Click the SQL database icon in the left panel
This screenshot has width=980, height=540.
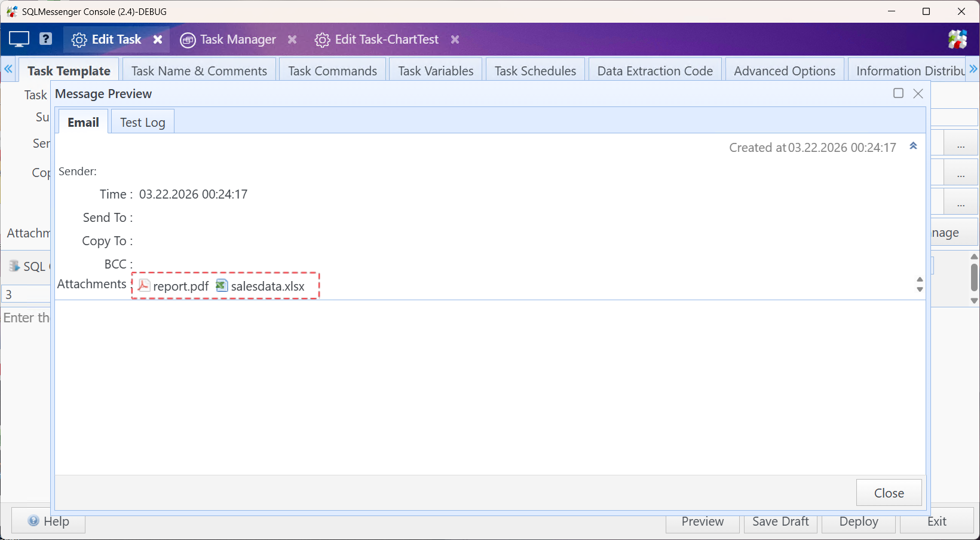click(13, 266)
